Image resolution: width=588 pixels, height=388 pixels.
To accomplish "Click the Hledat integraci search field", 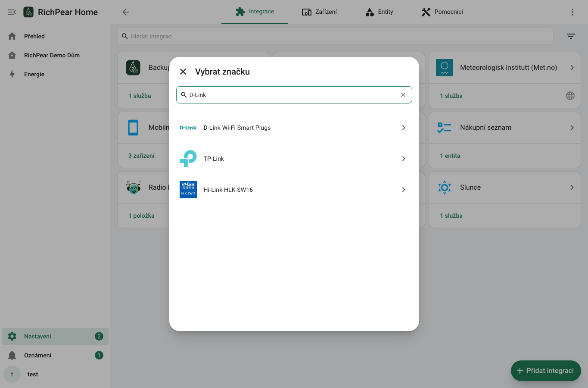I will [x=335, y=36].
